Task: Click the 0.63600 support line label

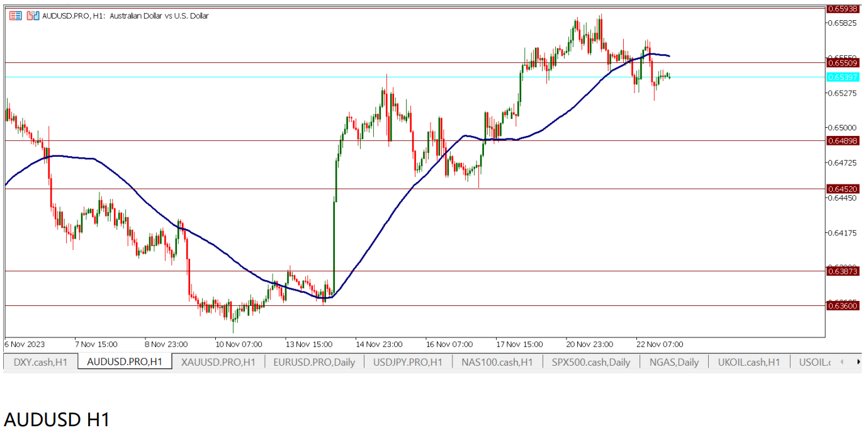Action: pos(842,306)
